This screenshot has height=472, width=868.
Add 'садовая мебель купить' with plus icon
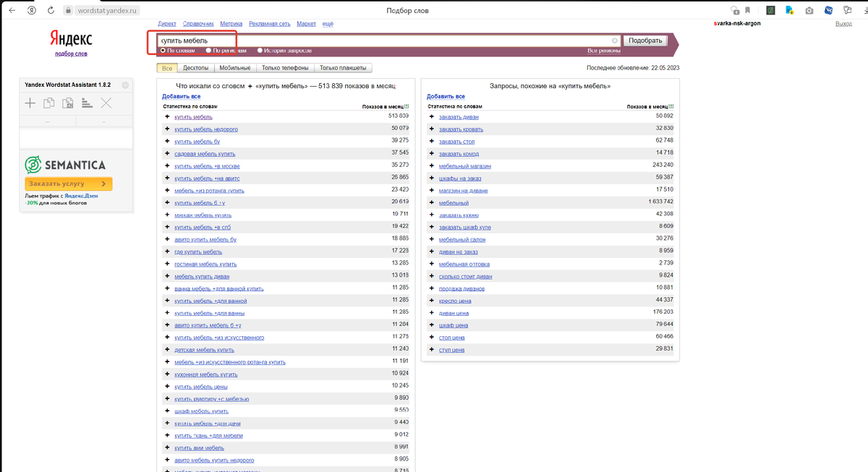click(x=167, y=153)
